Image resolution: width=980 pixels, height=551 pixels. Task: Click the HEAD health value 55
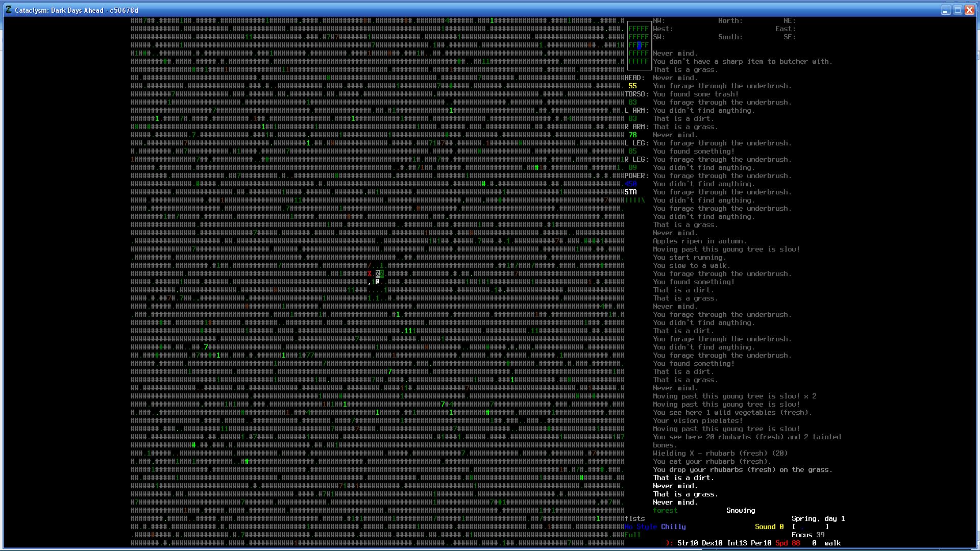click(x=633, y=86)
